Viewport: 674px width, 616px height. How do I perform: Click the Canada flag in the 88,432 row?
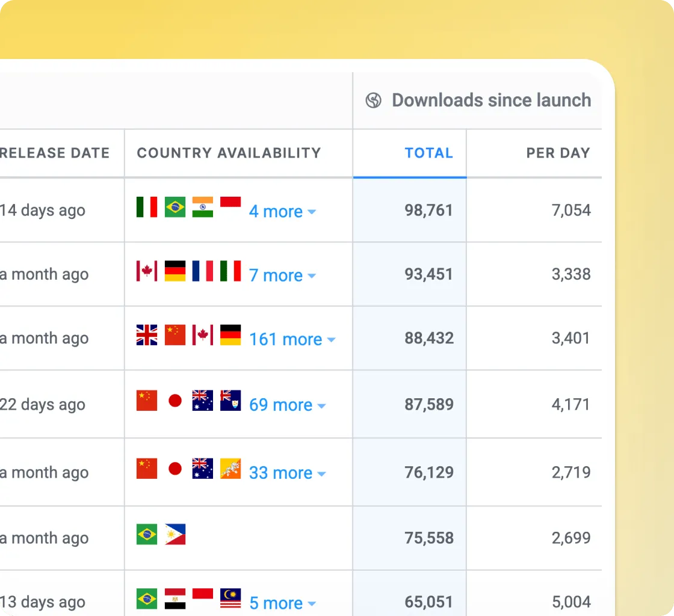click(202, 335)
